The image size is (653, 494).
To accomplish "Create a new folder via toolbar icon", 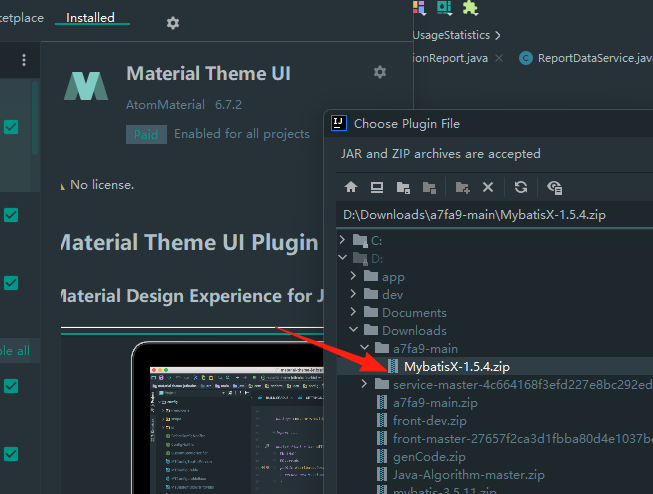I will pyautogui.click(x=462, y=187).
